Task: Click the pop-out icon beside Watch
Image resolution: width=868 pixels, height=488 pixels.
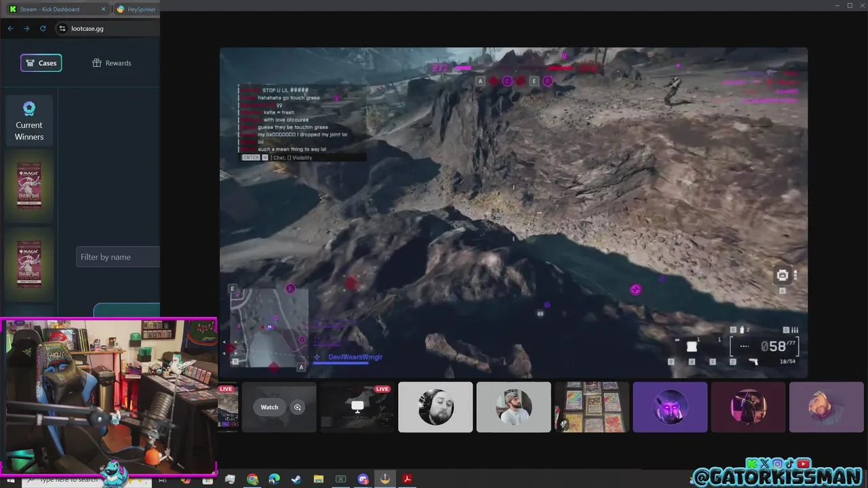Action: (x=297, y=407)
